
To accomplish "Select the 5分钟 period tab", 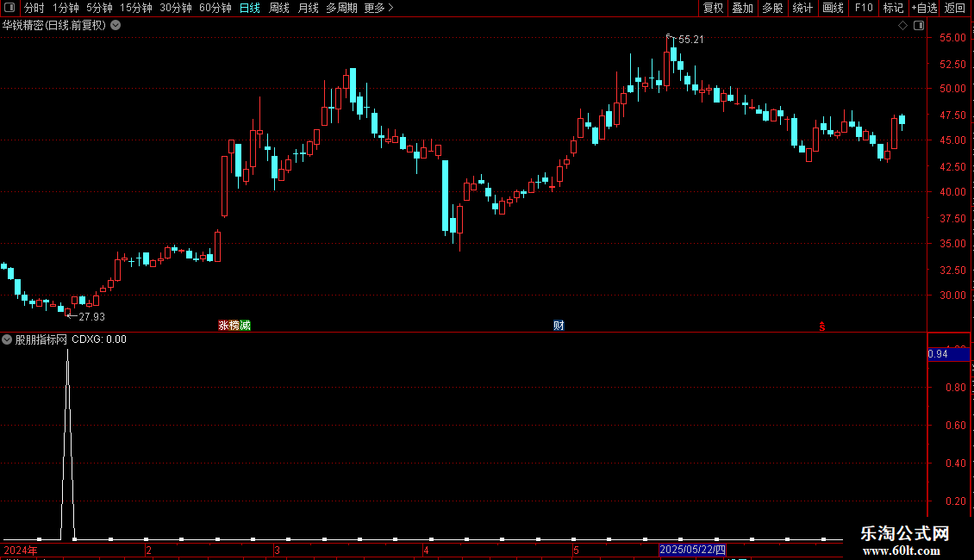I will (x=99, y=8).
